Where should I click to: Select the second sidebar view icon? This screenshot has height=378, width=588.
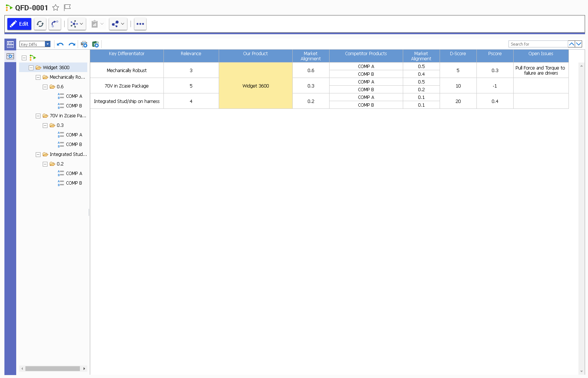[10, 56]
